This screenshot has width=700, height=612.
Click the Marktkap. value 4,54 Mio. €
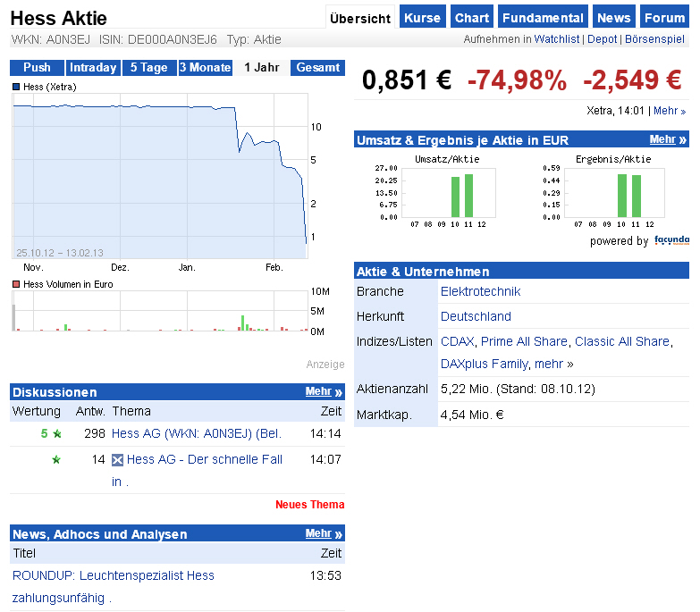coord(472,415)
